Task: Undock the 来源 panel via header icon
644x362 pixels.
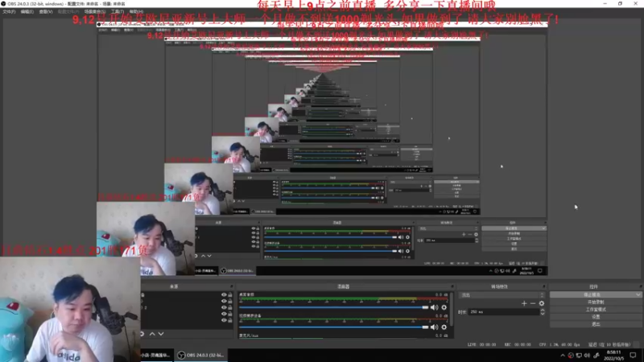Action: tap(231, 286)
